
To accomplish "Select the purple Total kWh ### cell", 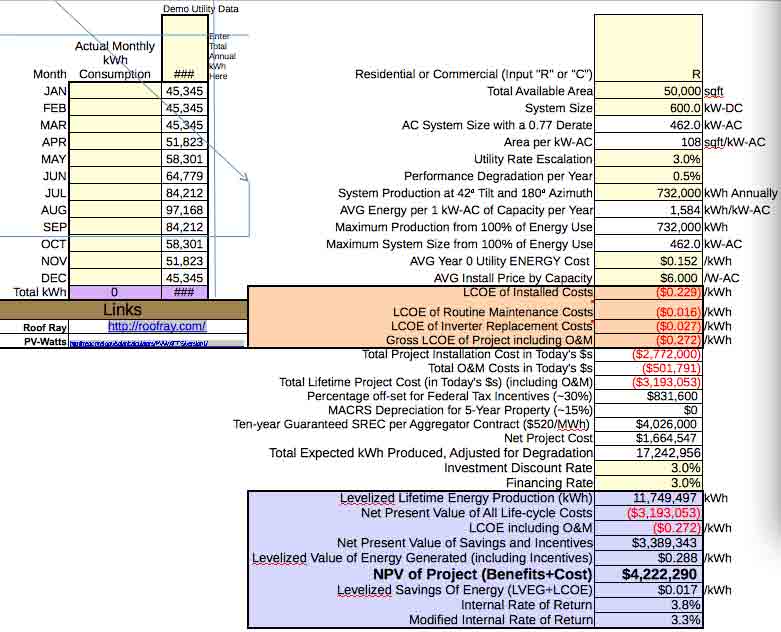I will point(184,292).
